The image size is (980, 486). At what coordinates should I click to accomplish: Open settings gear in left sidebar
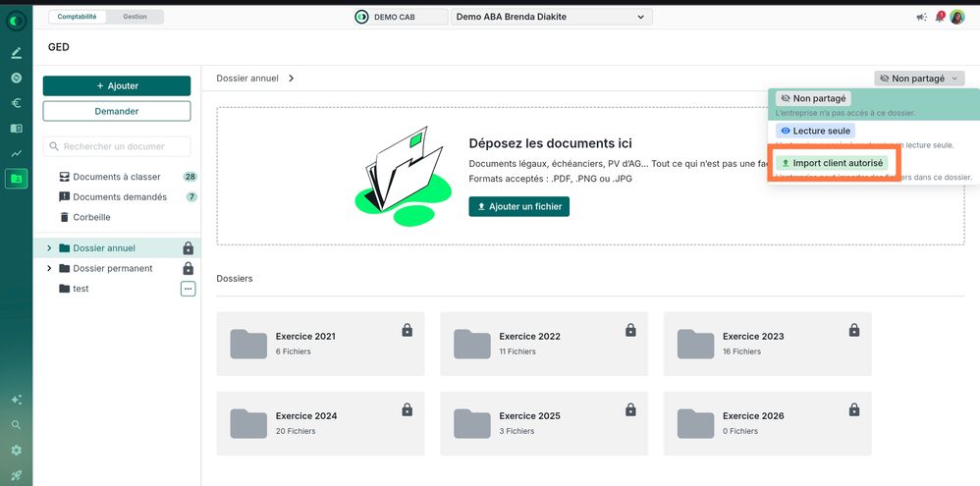pyautogui.click(x=17, y=450)
